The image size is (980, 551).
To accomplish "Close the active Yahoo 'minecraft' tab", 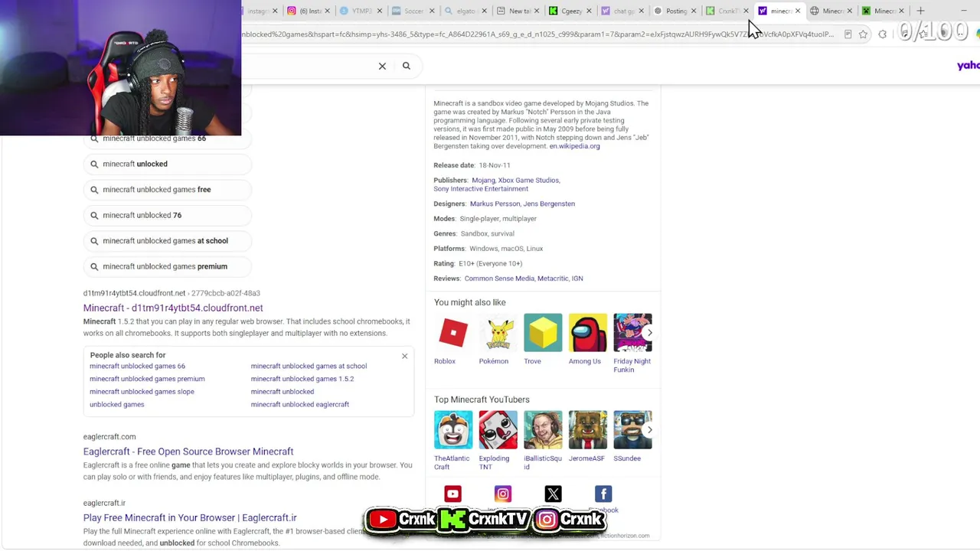I will point(798,11).
